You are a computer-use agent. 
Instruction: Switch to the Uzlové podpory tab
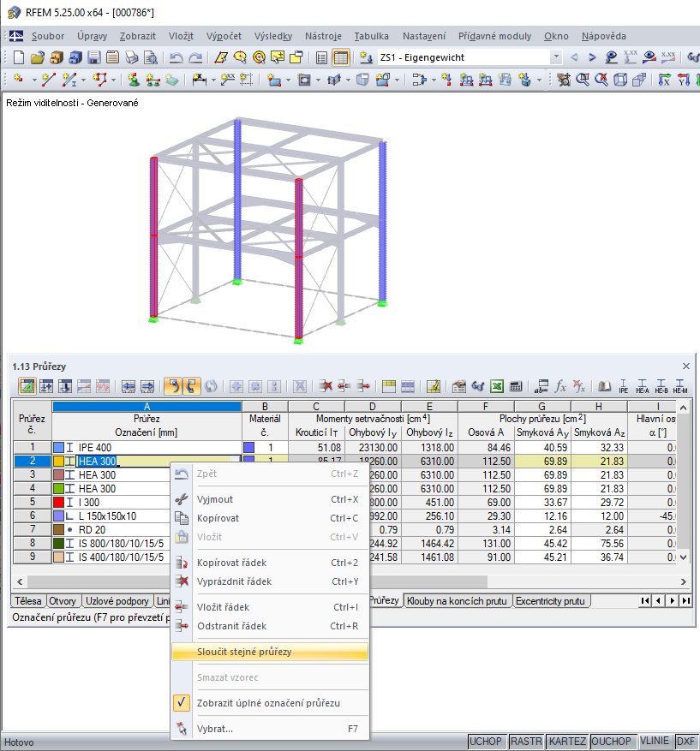tap(117, 601)
